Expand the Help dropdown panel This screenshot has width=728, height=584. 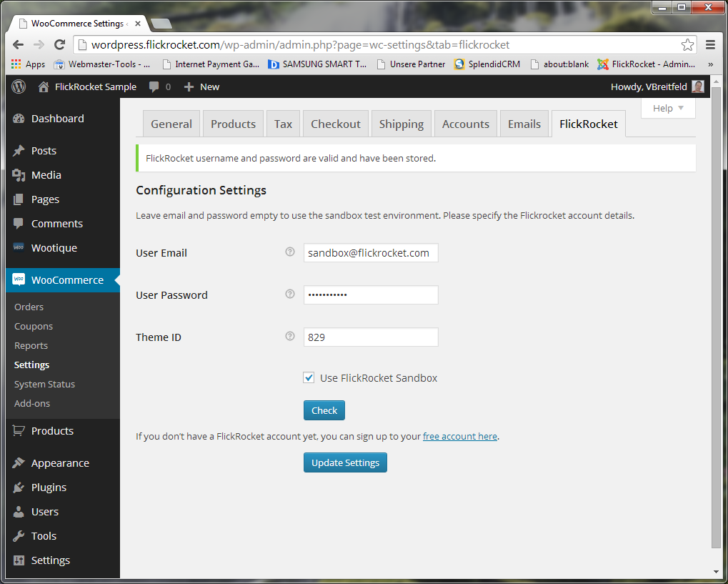(668, 108)
